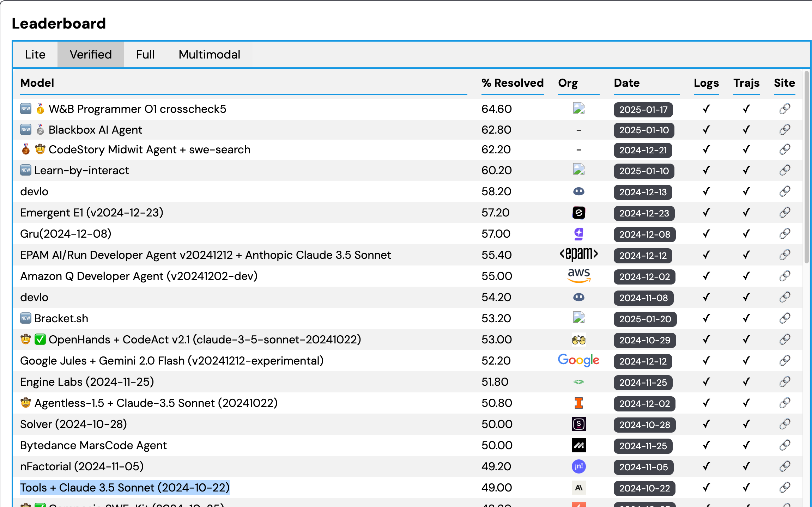Click the Leaderboard heading
Screen dimensions: 812x507
pyautogui.click(x=59, y=24)
